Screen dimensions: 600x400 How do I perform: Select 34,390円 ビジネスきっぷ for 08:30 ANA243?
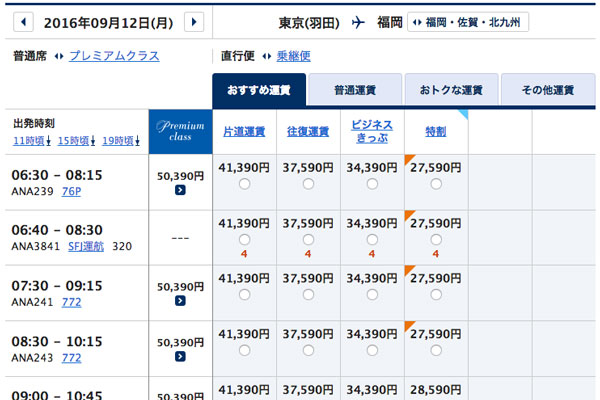point(372,350)
